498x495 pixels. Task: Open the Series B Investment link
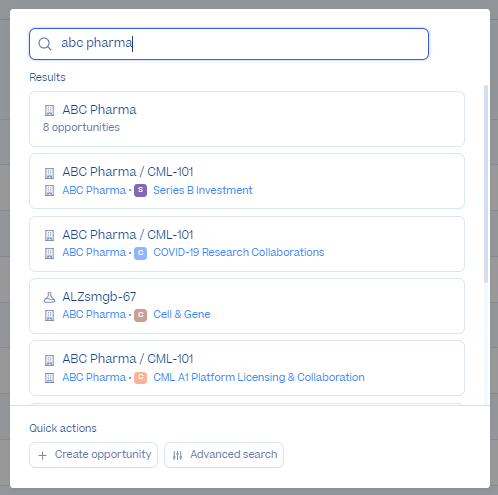point(203,190)
